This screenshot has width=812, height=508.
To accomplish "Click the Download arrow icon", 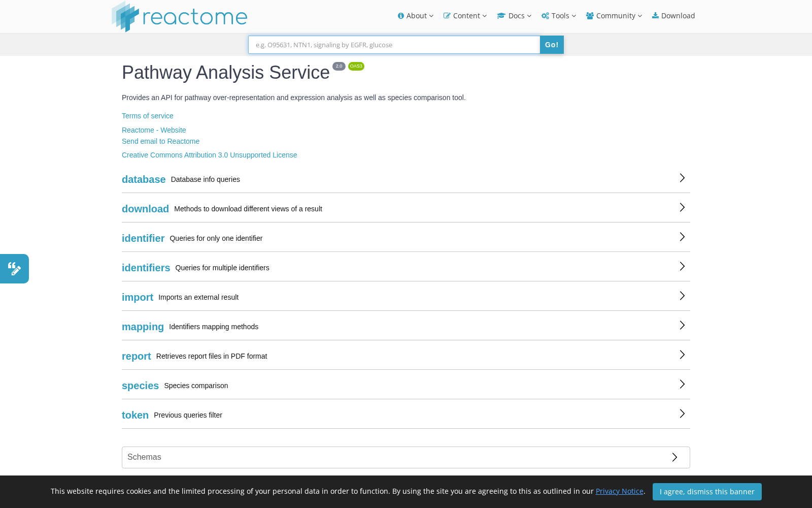I will [656, 16].
